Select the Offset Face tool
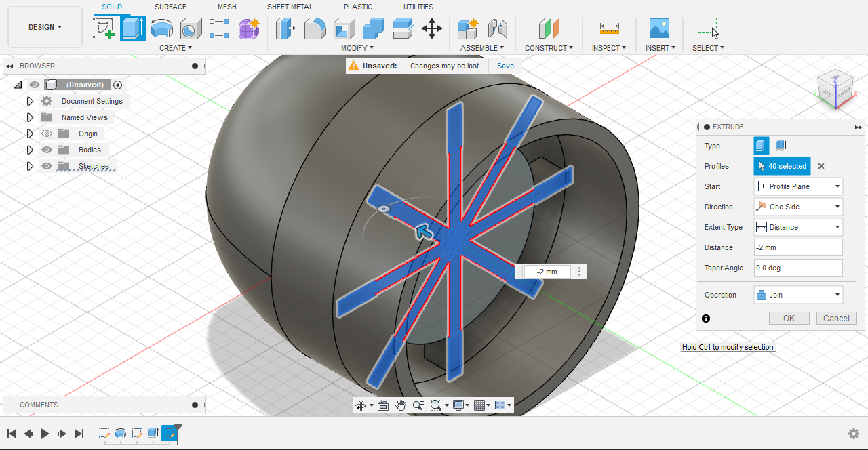The height and width of the screenshot is (450, 868). tap(403, 28)
